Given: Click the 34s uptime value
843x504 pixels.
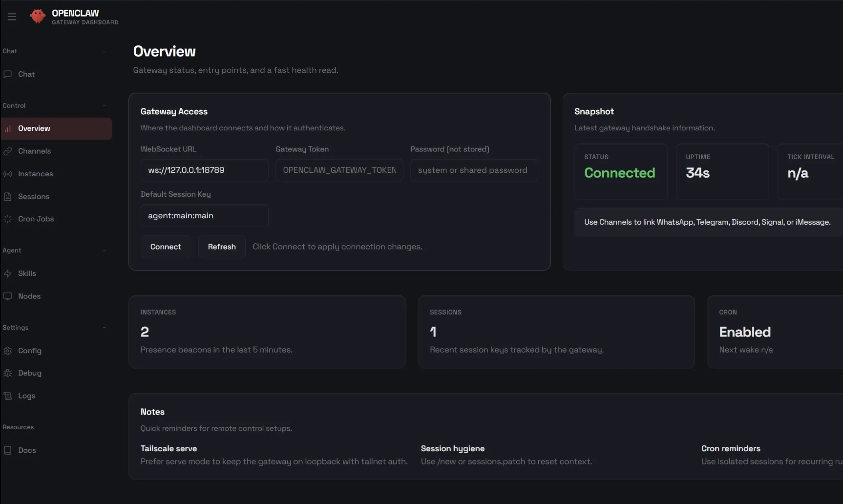Looking at the screenshot, I should click(x=697, y=173).
